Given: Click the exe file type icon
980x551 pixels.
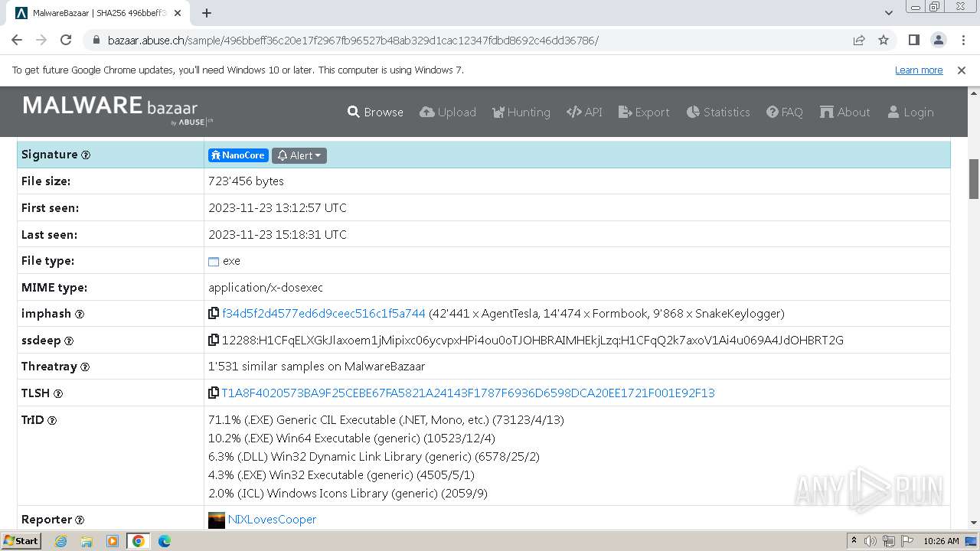Looking at the screenshot, I should 214,261.
